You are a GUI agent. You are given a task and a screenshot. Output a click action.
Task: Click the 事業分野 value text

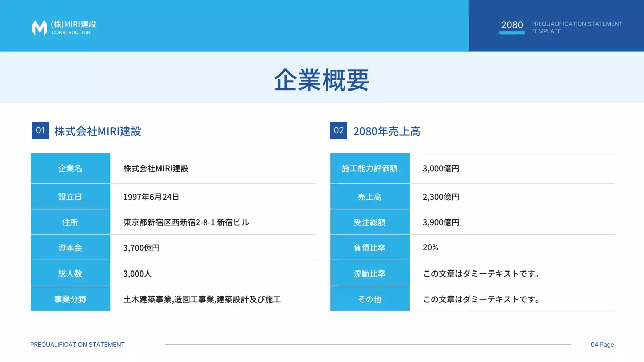click(x=202, y=299)
